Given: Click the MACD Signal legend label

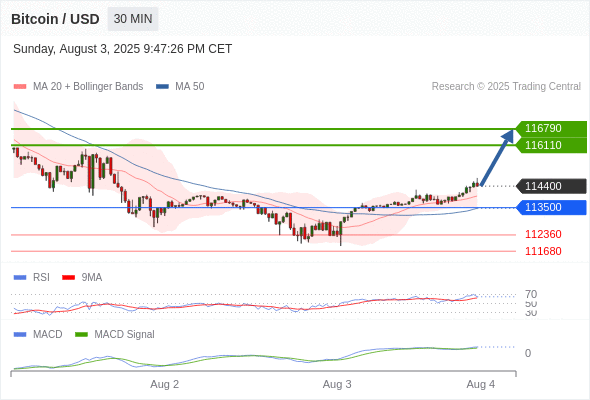Looking at the screenshot, I should [125, 335].
